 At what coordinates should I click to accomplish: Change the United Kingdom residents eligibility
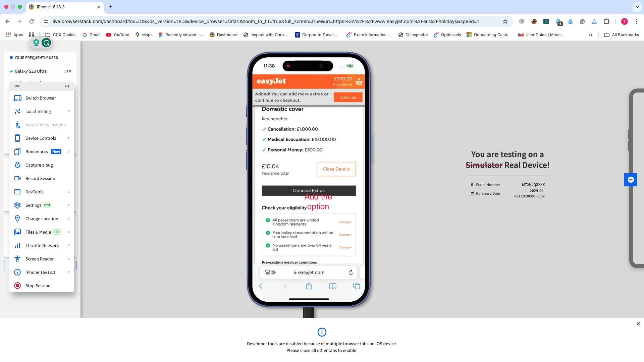(x=345, y=222)
